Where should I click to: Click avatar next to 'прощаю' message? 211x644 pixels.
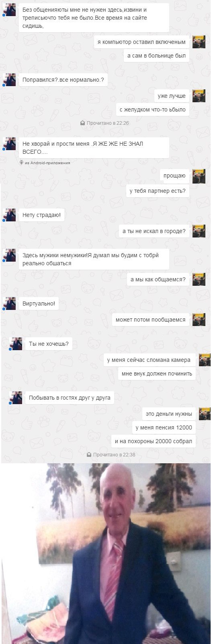tap(199, 176)
